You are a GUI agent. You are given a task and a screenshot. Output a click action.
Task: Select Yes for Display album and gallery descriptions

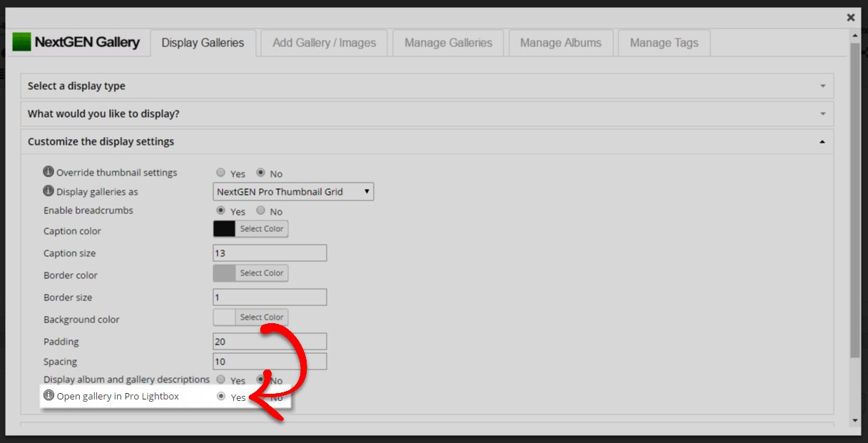coord(221,380)
